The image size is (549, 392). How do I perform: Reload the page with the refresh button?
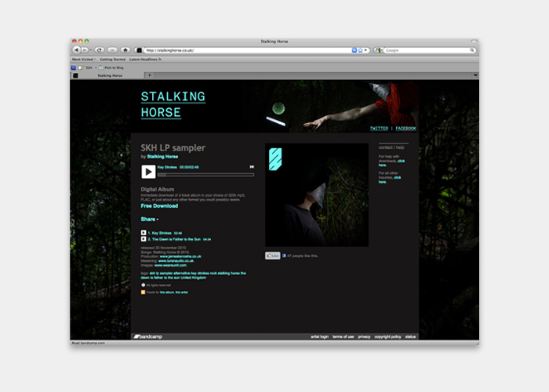click(x=100, y=50)
